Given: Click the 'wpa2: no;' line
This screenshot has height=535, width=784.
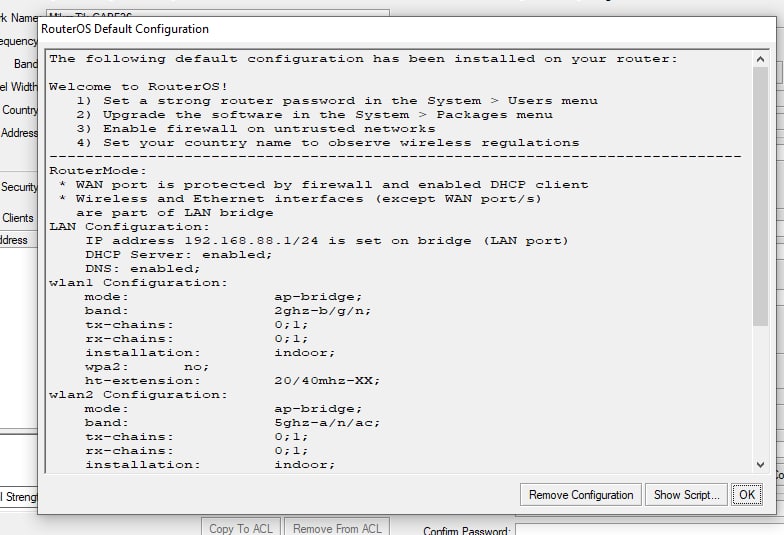Looking at the screenshot, I should point(147,366).
